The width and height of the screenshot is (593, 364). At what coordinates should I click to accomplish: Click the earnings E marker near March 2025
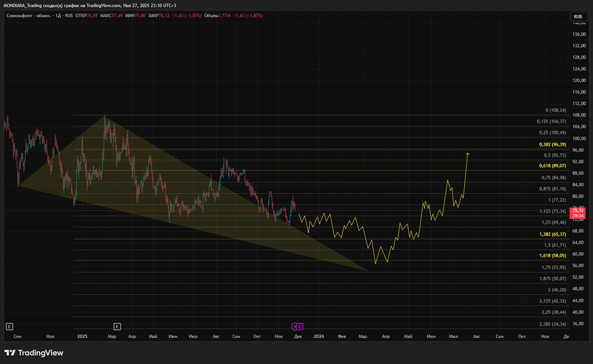(117, 326)
